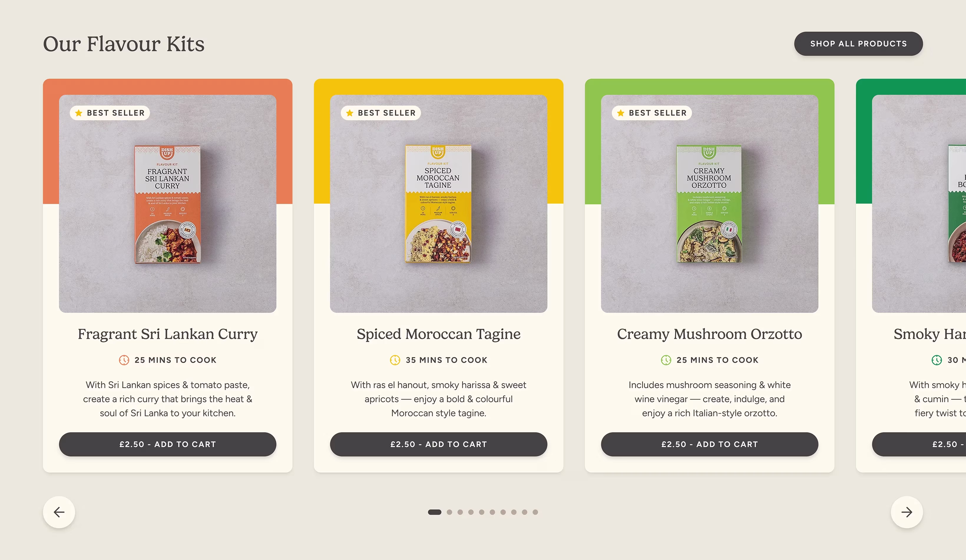The image size is (966, 560).
Task: Select the first active carousel pagination dot
Action: (434, 512)
